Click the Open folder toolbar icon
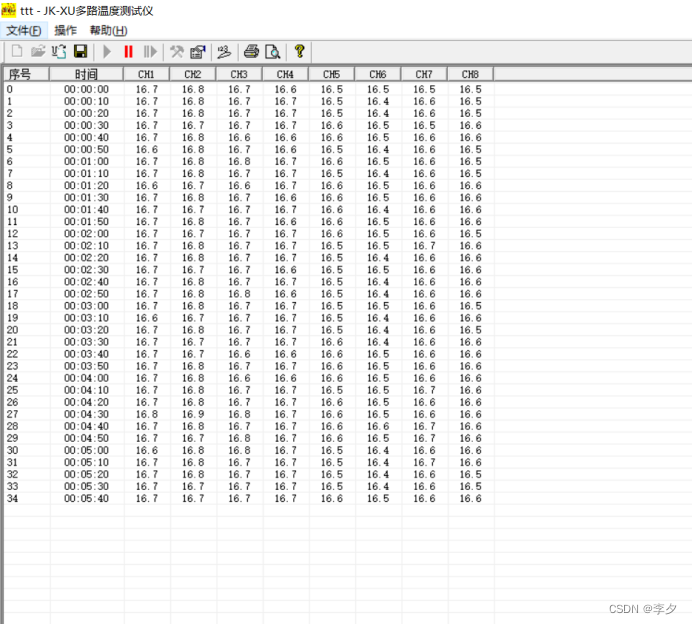 point(38,52)
